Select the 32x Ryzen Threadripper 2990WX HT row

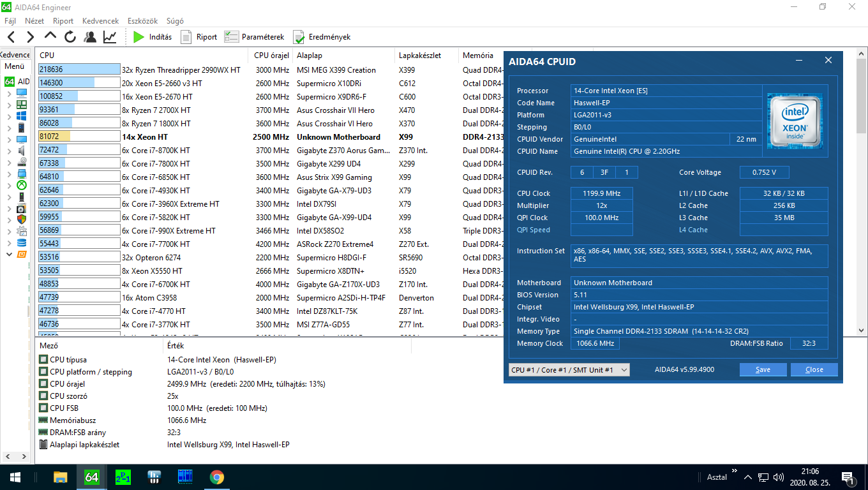coord(270,70)
